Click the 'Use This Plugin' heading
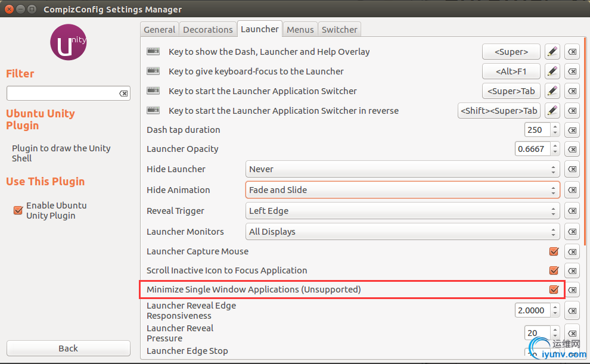Viewport: 590px width, 364px height. (45, 181)
